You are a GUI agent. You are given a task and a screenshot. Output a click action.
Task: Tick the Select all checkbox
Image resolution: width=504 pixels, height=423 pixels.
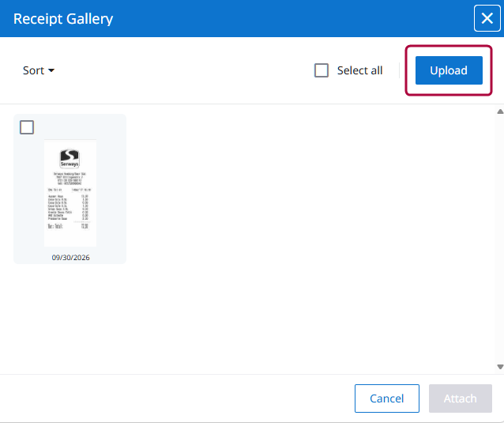tap(322, 70)
